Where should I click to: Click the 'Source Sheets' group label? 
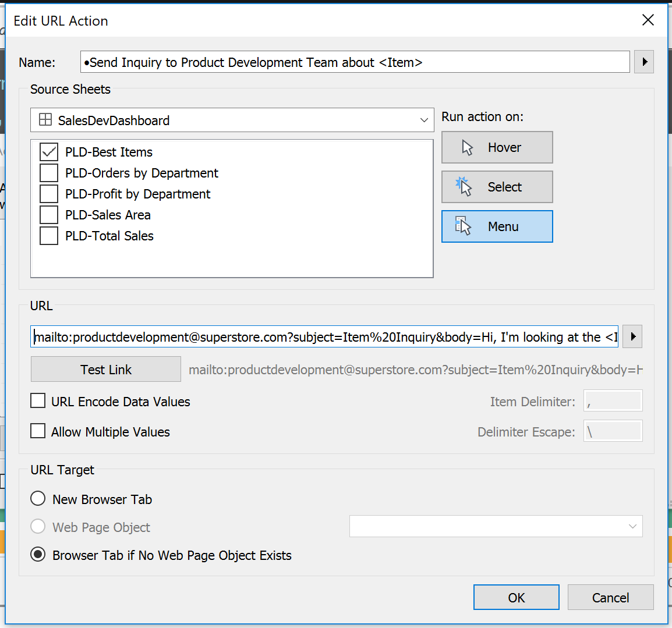[x=70, y=89]
